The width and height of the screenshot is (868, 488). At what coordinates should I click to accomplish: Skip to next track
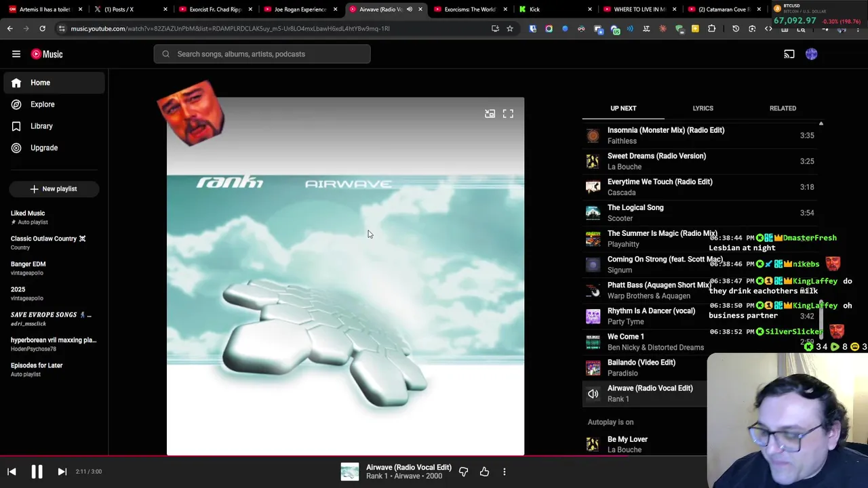click(x=62, y=472)
